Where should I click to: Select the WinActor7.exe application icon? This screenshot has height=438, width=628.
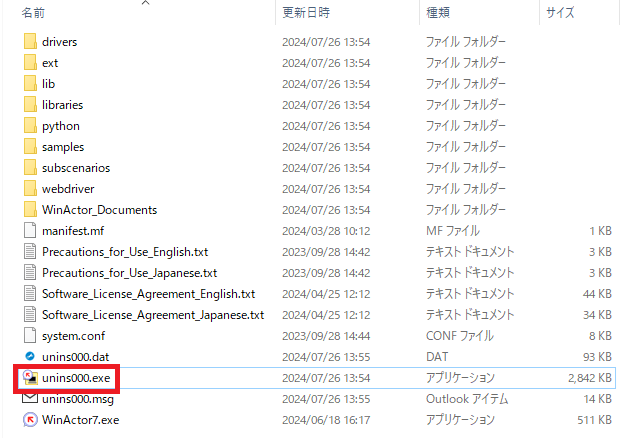pyautogui.click(x=29, y=420)
